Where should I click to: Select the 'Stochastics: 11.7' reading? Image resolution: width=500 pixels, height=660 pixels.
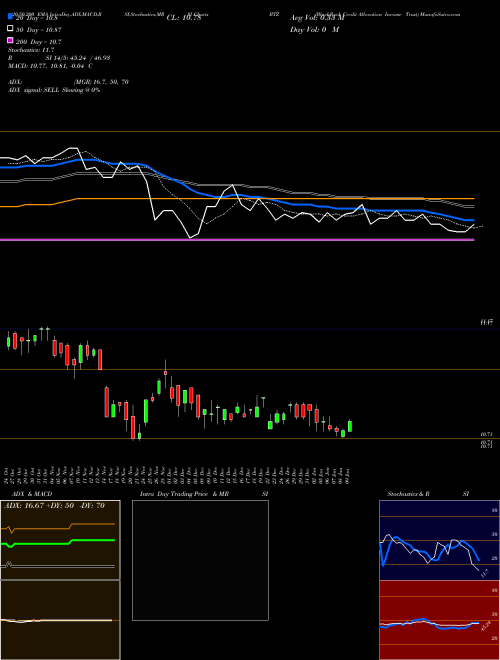pos(29,50)
